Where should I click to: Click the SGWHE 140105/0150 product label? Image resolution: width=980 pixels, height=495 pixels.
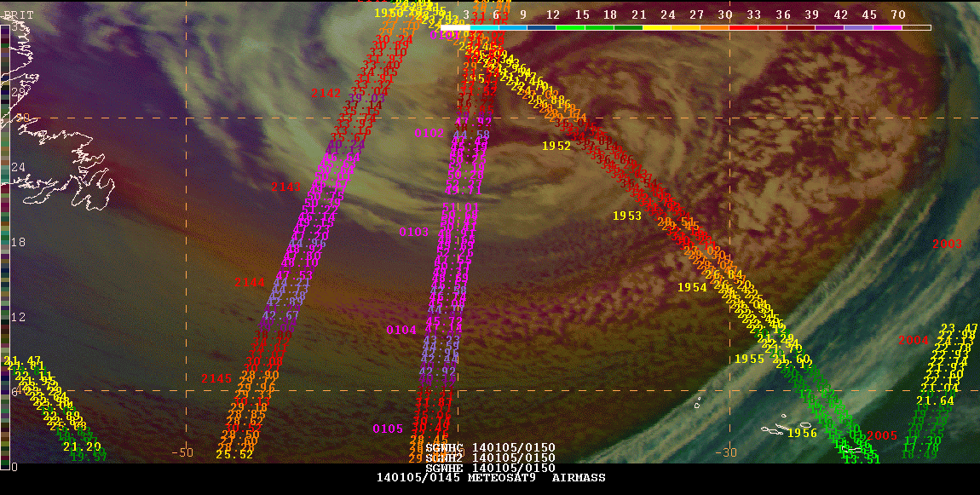pyautogui.click(x=490, y=468)
